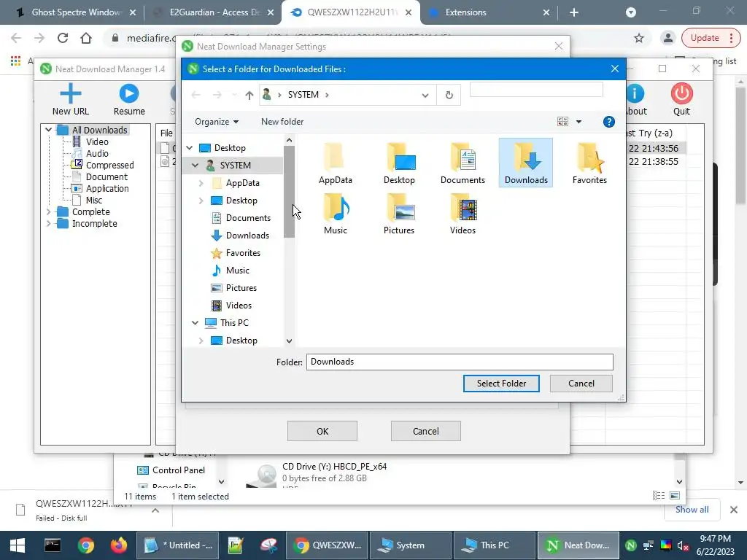
Task: Open the view options dropdown arrow
Action: coord(578,122)
